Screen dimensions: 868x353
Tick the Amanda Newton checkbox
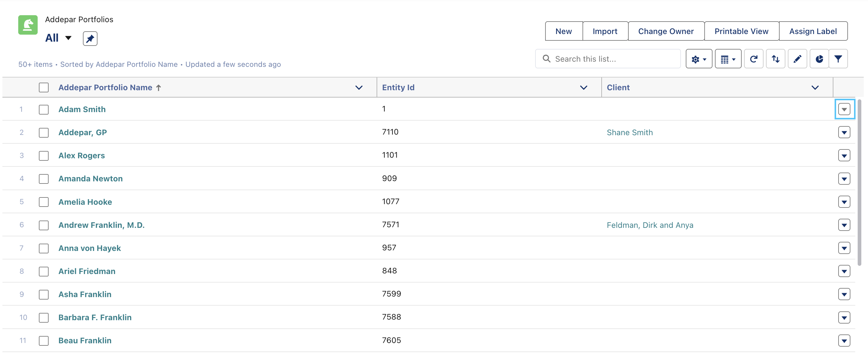43,179
